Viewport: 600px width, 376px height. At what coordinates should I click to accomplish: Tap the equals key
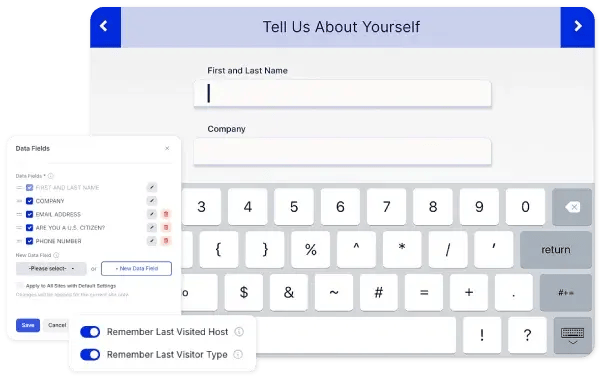point(424,293)
